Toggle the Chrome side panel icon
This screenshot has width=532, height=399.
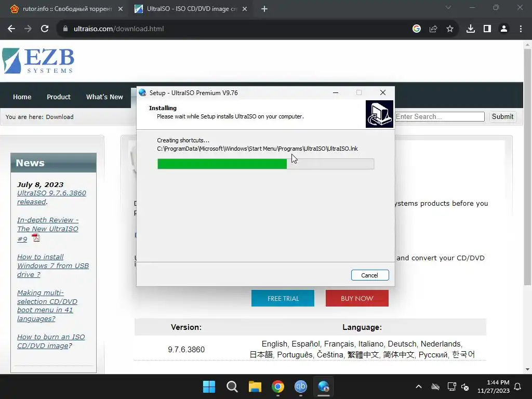click(487, 29)
